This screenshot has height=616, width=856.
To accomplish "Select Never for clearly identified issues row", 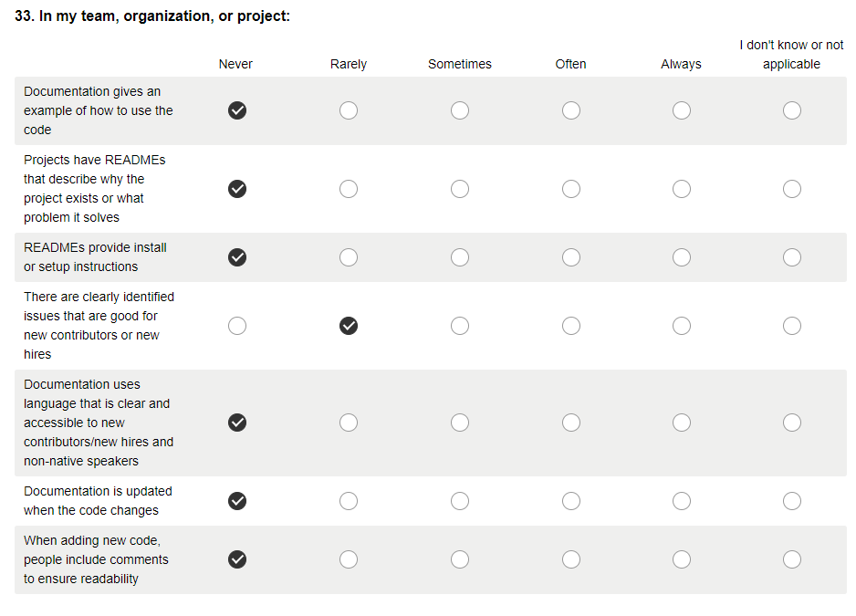I will pos(237,326).
